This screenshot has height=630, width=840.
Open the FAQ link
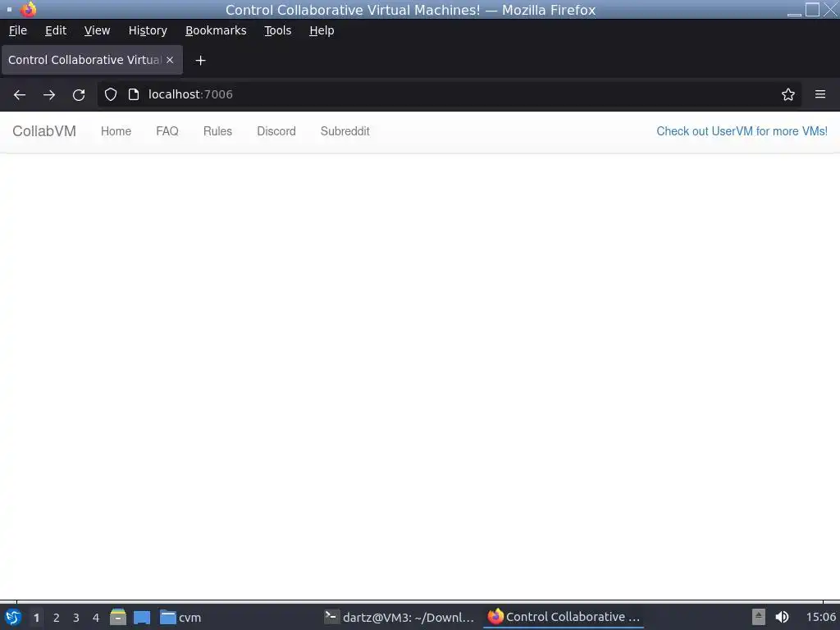pos(167,131)
